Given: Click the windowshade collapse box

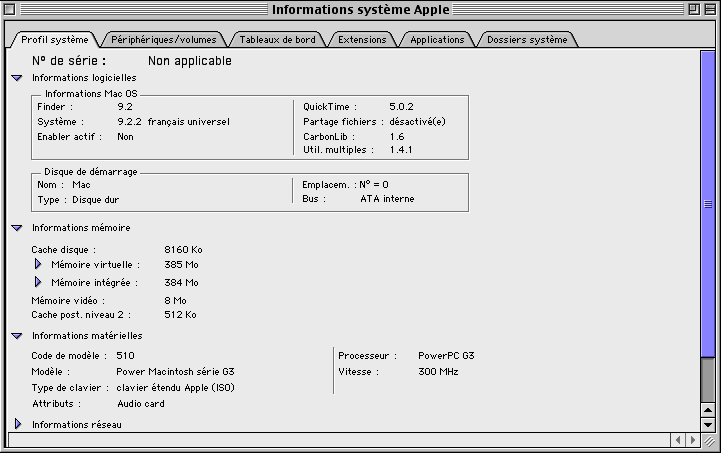Looking at the screenshot, I should pos(710,9).
